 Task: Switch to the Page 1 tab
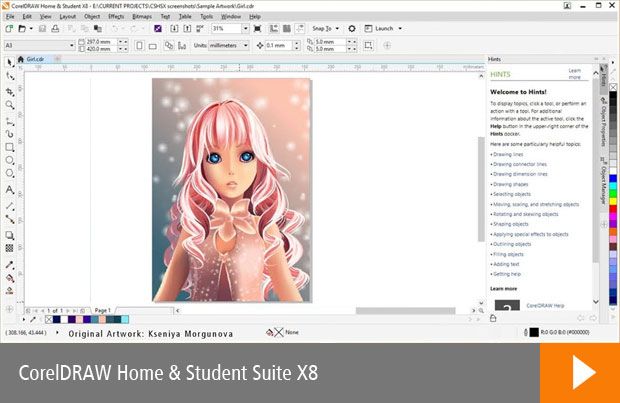102,311
